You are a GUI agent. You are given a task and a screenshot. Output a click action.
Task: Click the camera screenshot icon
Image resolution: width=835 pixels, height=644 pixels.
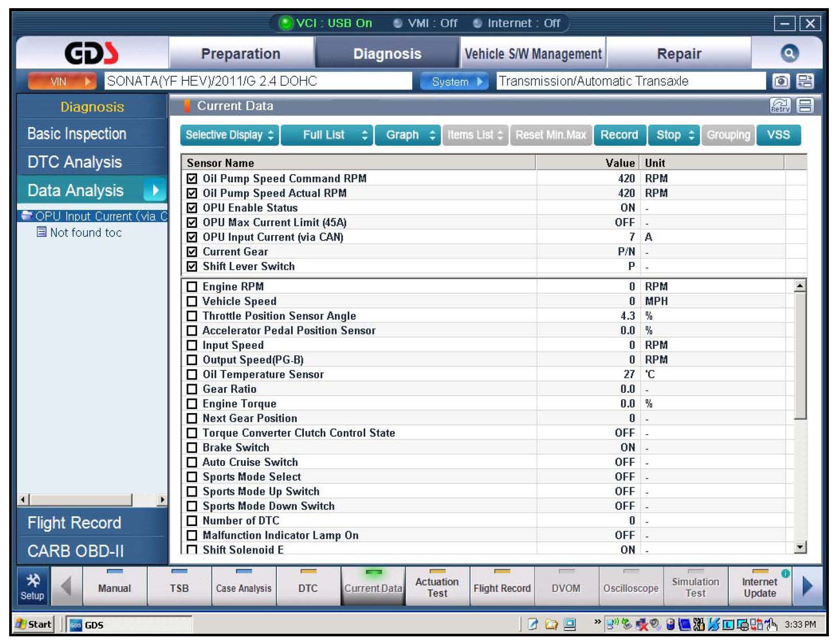(780, 81)
